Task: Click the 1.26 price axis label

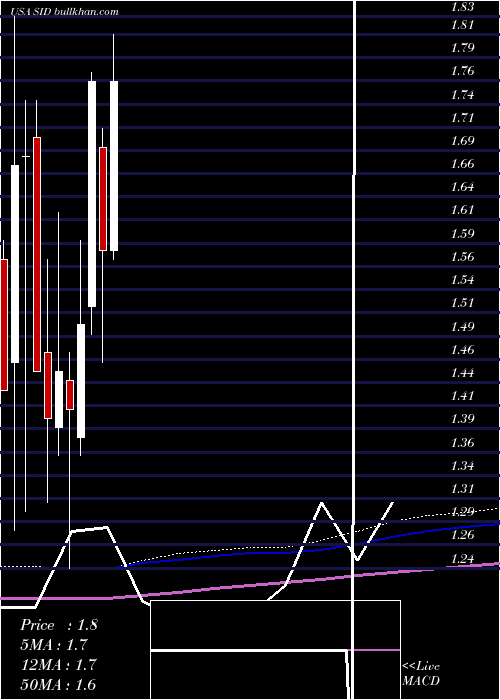Action: pos(462,535)
